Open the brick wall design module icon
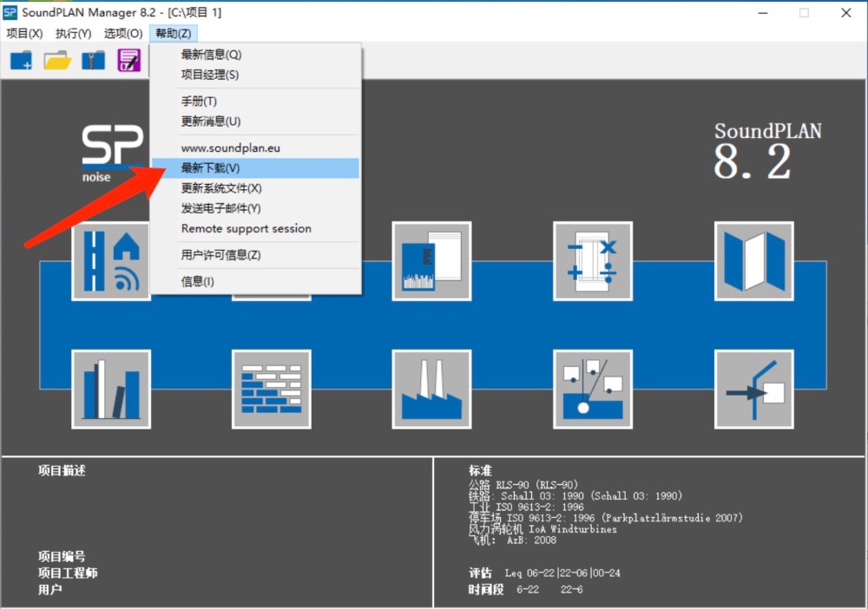Viewport: 868px width, 609px height. (271, 389)
